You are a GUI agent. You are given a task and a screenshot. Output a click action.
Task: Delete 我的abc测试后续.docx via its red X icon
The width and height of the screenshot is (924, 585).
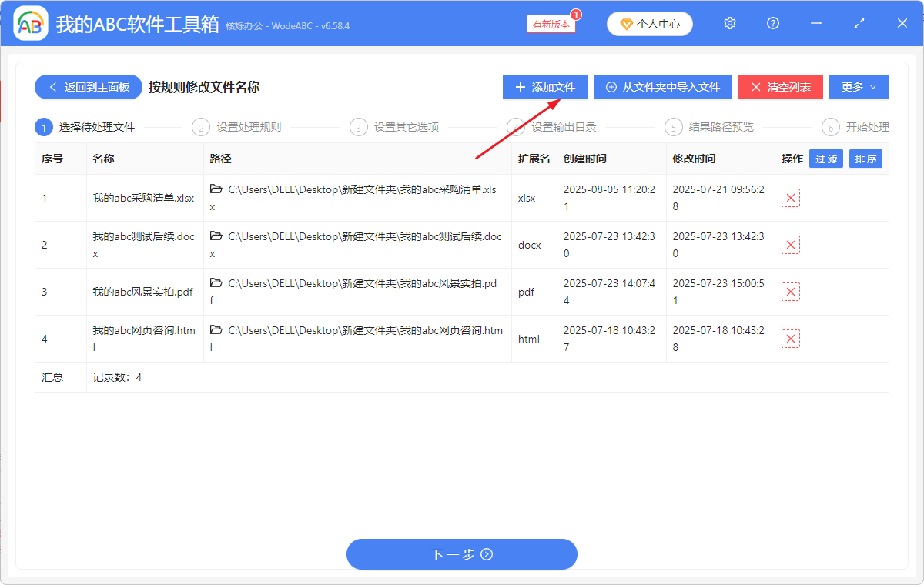(x=791, y=245)
